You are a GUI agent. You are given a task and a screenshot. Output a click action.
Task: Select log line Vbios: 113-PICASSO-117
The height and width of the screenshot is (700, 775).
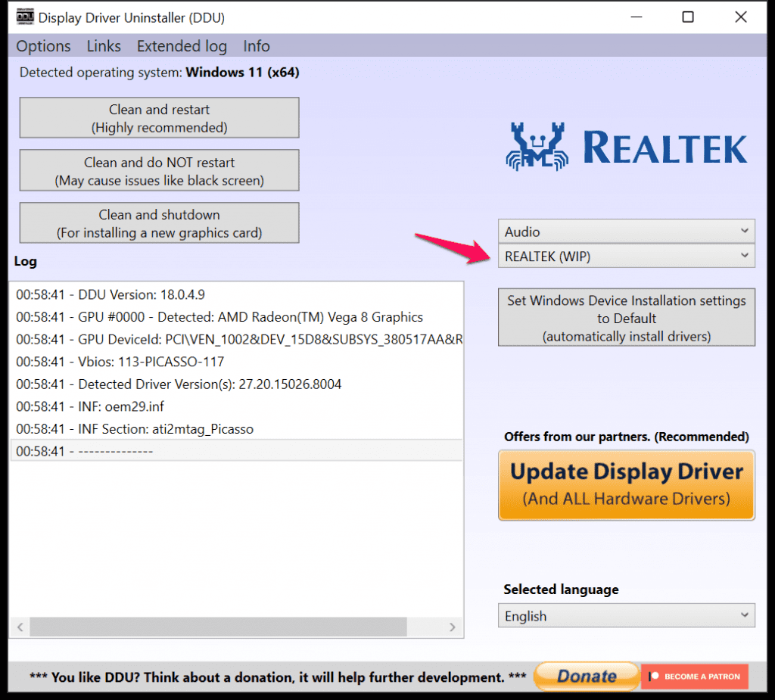(236, 362)
